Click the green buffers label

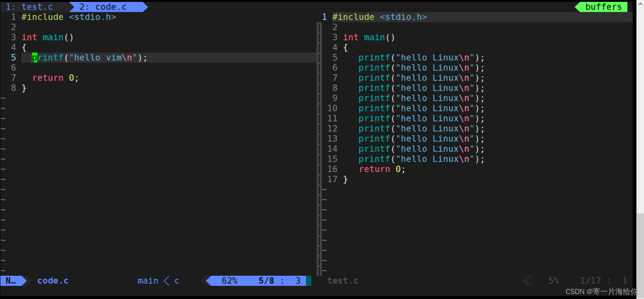coord(603,7)
